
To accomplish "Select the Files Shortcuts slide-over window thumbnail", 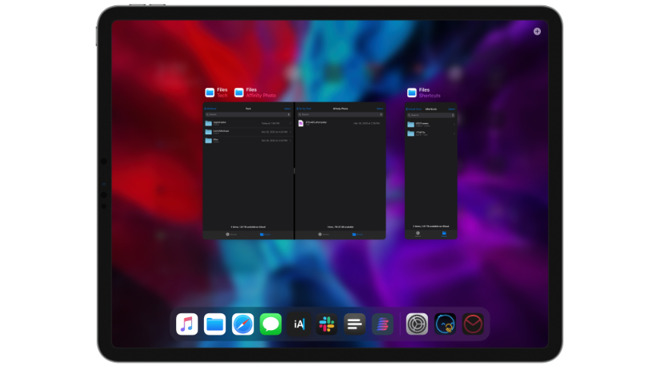I will tap(431, 171).
